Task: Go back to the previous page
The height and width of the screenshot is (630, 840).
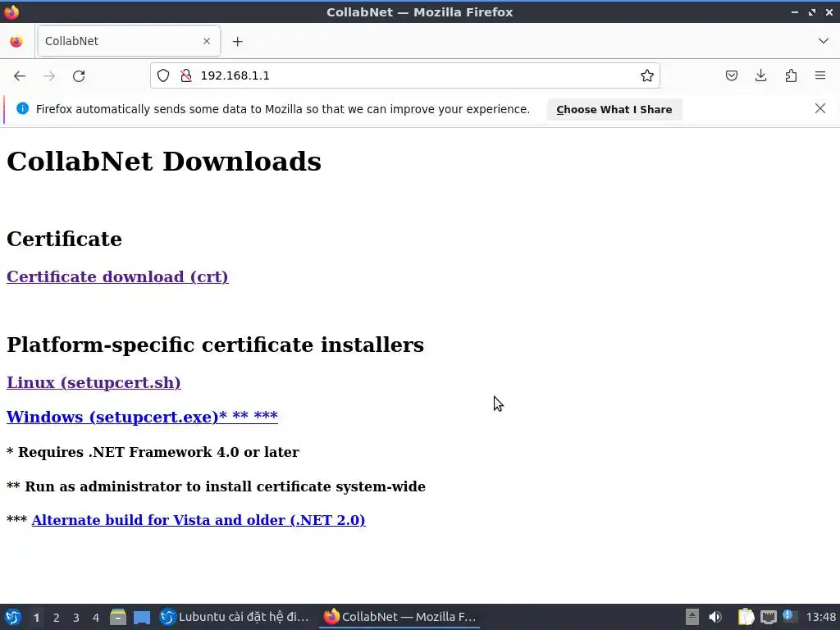Action: point(20,76)
